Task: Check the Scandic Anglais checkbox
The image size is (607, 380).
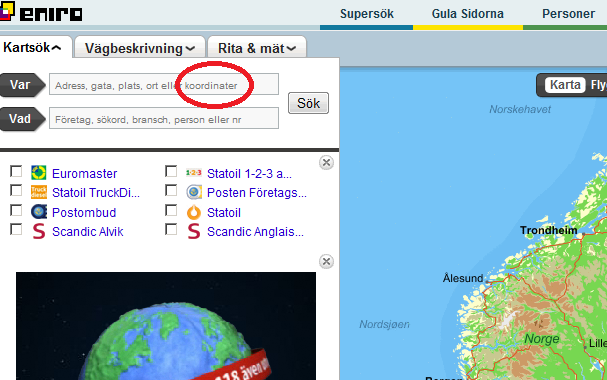Action: pos(171,229)
